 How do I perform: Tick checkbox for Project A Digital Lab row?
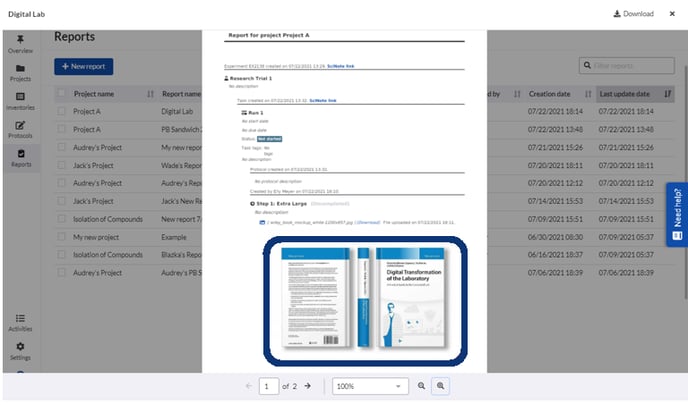pos(61,111)
